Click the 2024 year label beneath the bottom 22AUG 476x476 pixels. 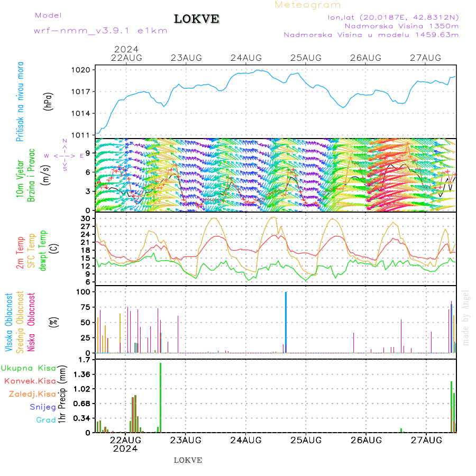[125, 448]
